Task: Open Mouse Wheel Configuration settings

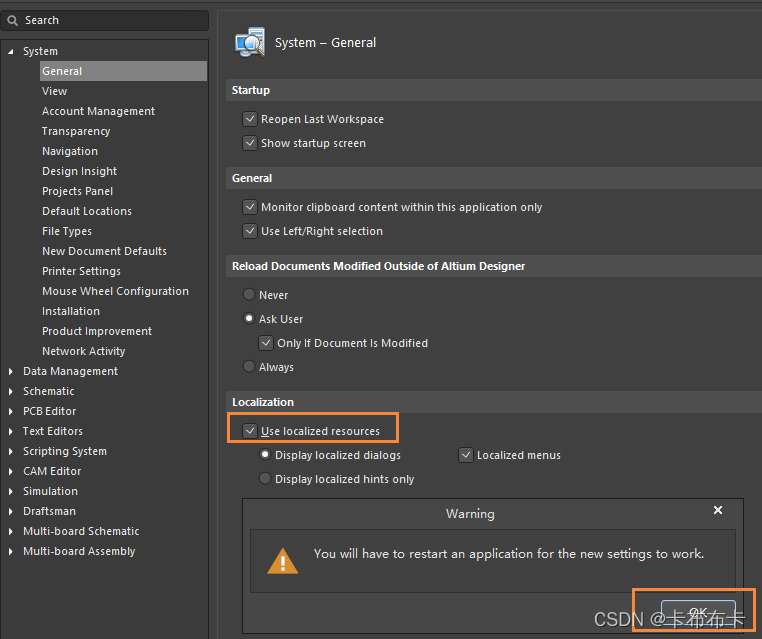Action: pos(115,291)
